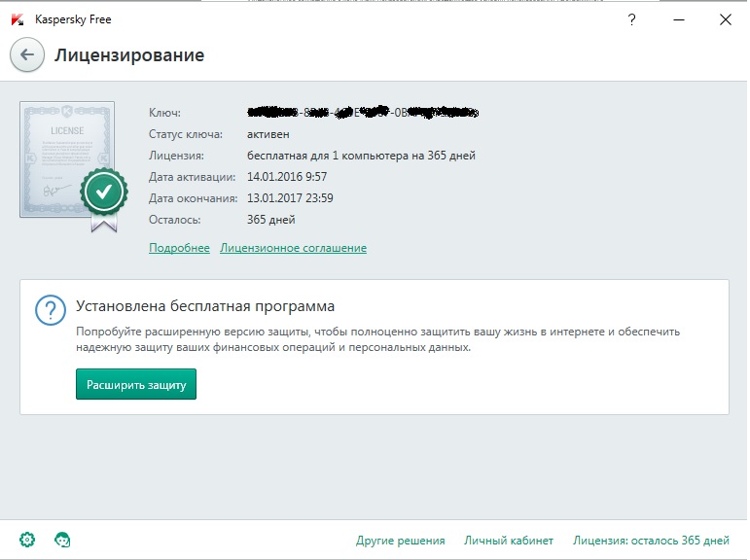750x560 pixels.
Task: Click the license certificate image
Action: [67, 159]
